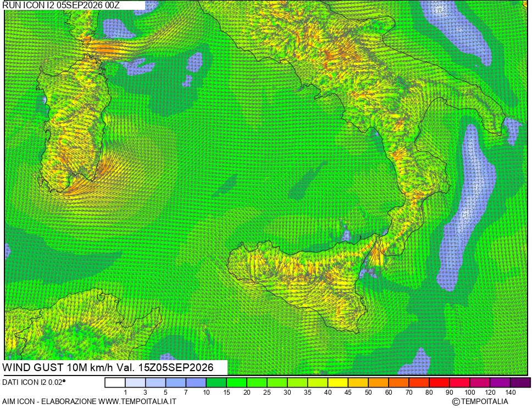
Task: Click the 'RUN ICON I2 05SEP2026 00Z' header text
Action: (x=61, y=5)
